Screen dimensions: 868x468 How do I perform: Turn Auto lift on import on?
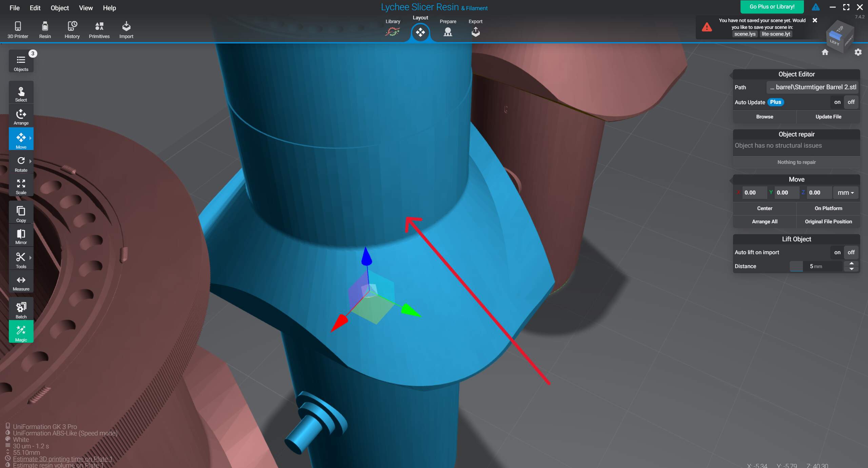(x=837, y=252)
